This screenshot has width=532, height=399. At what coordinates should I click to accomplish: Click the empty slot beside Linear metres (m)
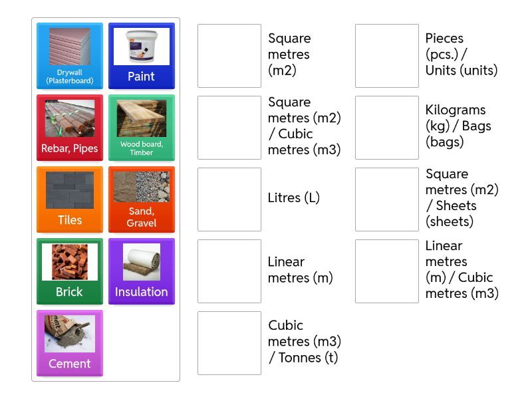pos(229,271)
